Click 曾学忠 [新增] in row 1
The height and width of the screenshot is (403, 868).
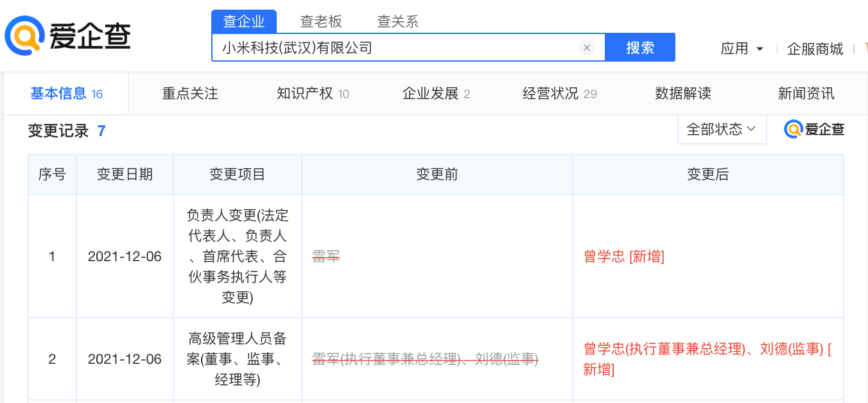(624, 257)
